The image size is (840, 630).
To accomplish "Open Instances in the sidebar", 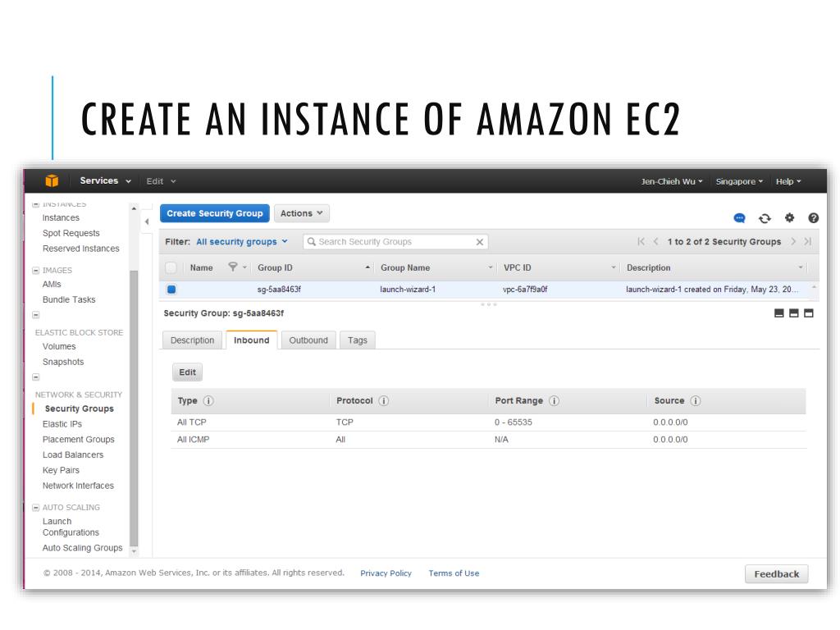I will (x=61, y=218).
